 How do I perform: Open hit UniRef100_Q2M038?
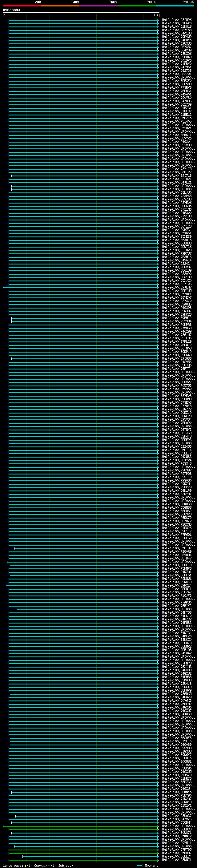[176, 680]
